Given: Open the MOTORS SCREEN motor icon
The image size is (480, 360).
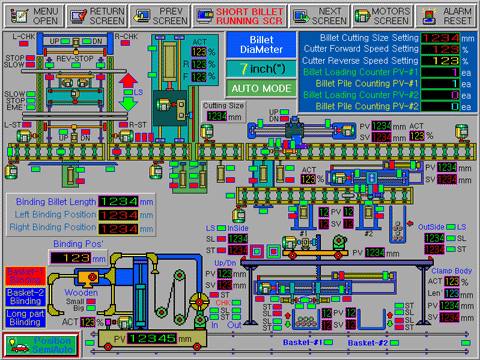Looking at the screenshot, I should [362, 16].
